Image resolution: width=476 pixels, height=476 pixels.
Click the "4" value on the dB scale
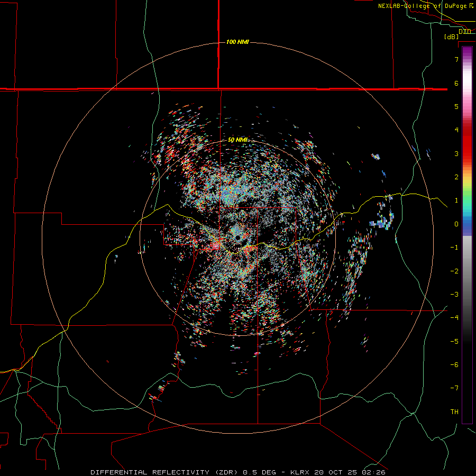click(x=456, y=130)
